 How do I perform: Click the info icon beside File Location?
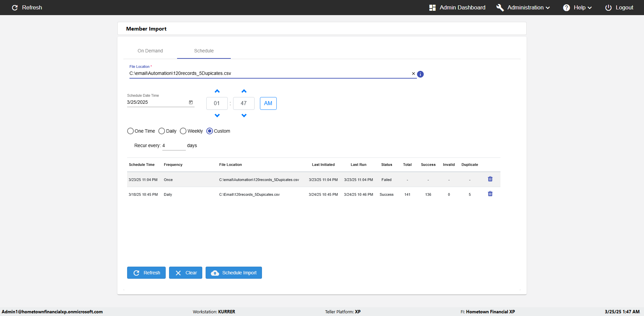(420, 74)
